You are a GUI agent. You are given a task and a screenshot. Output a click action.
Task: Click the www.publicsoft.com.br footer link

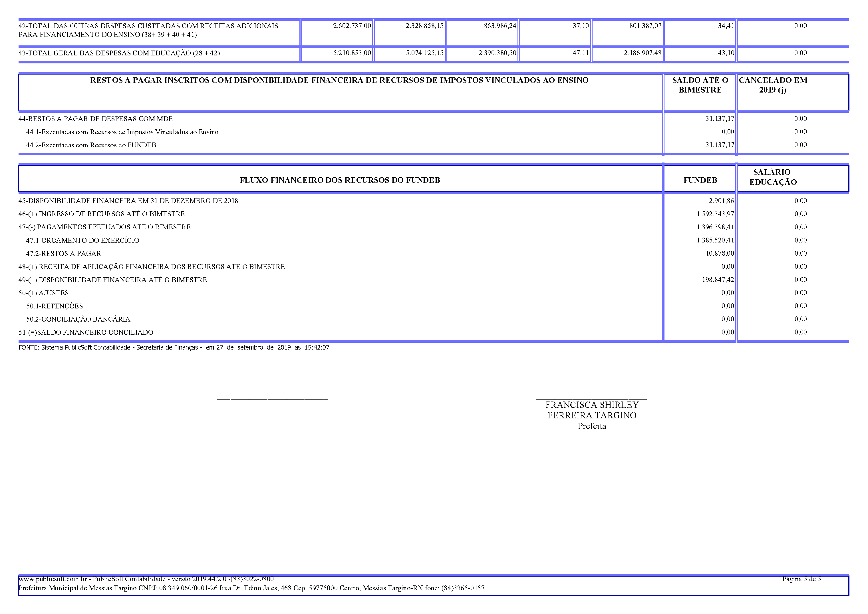point(53,579)
